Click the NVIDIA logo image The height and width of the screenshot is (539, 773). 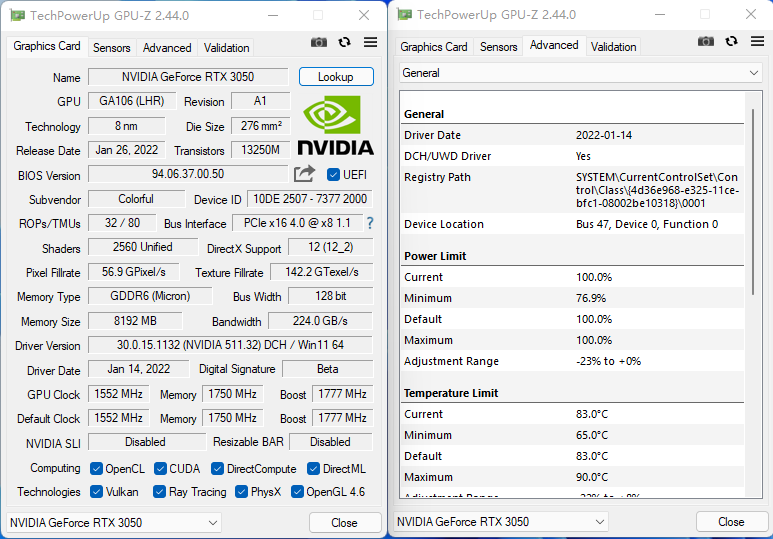(335, 125)
